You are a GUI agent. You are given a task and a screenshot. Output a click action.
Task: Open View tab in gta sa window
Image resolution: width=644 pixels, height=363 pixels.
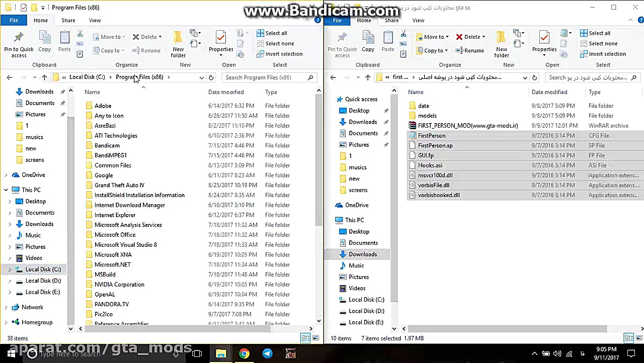(418, 20)
